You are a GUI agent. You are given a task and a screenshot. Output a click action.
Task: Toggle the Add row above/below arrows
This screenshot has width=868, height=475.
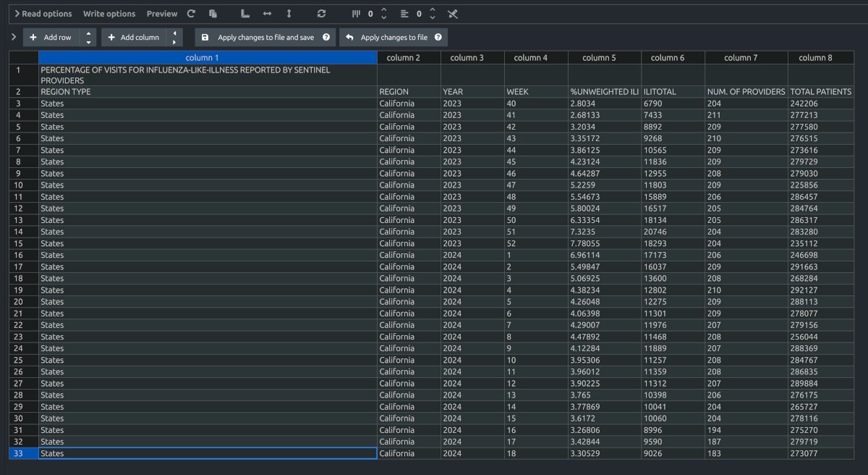(x=88, y=37)
